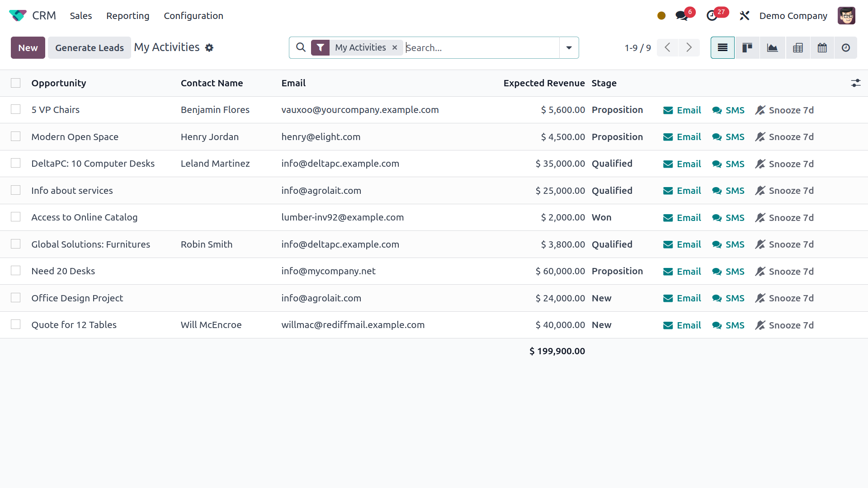The width and height of the screenshot is (868, 488).
Task: Open the messaging conversations panel
Action: point(681,15)
